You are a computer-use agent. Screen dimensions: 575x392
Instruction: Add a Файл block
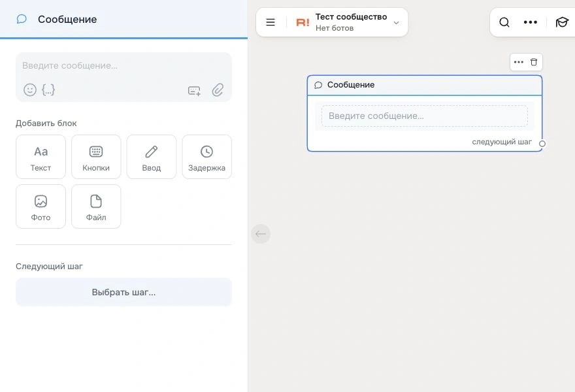[96, 206]
